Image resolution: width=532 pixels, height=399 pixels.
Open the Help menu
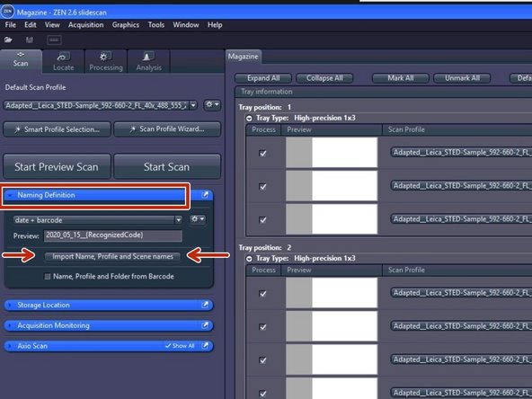click(x=215, y=25)
